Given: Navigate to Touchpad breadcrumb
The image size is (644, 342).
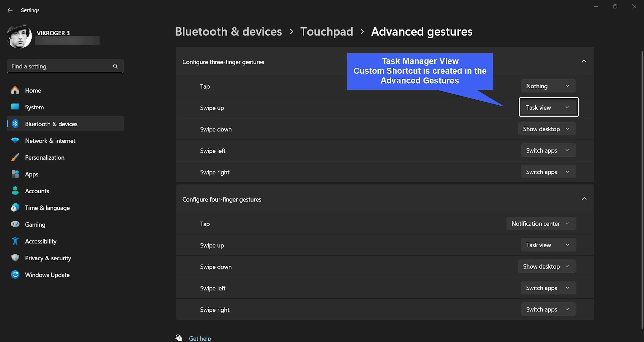Looking at the screenshot, I should click(326, 32).
